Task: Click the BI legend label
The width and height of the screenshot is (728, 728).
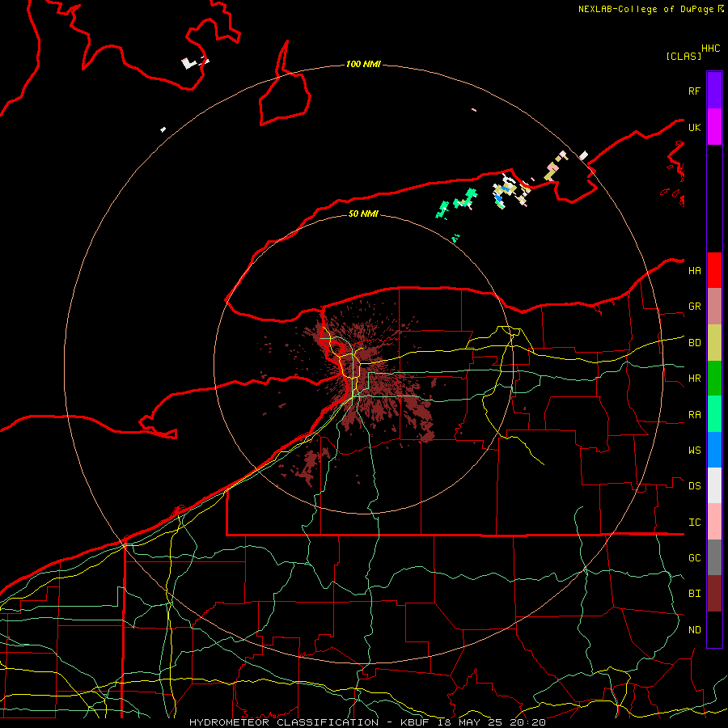Action: coord(694,594)
